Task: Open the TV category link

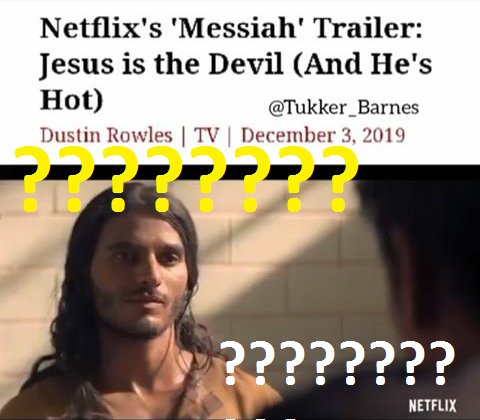Action: click(207, 135)
